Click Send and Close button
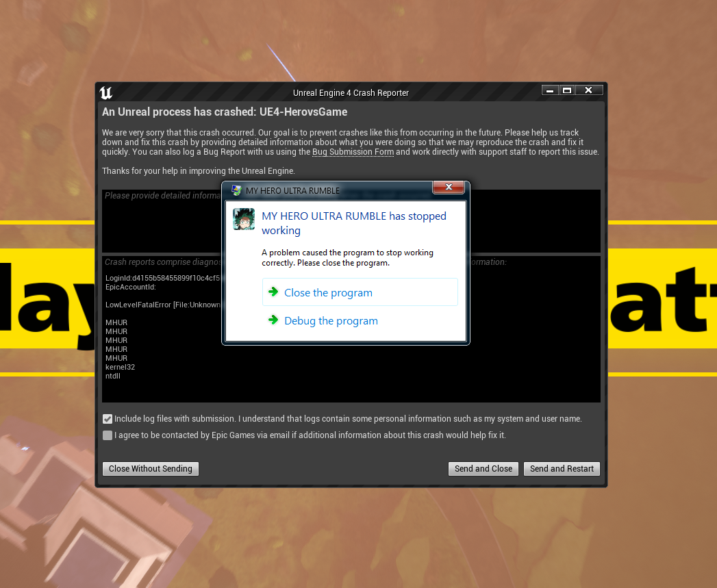Screen dimensions: 717x588 483,469
